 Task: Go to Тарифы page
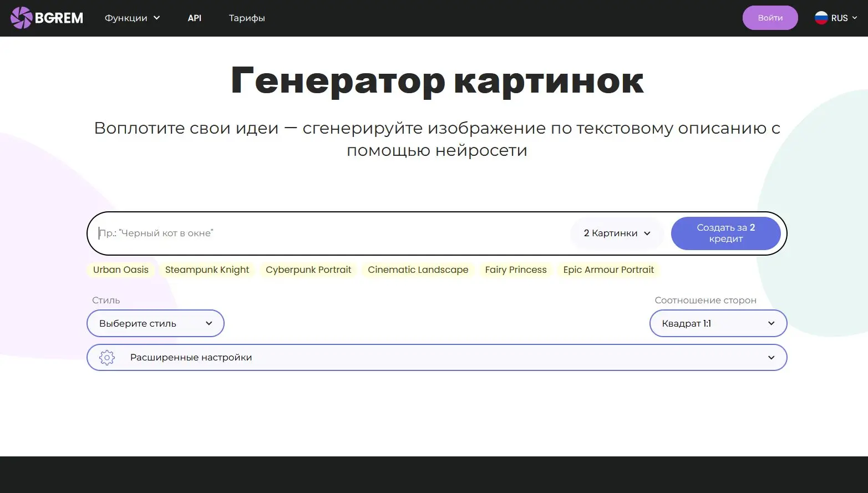[x=247, y=18]
